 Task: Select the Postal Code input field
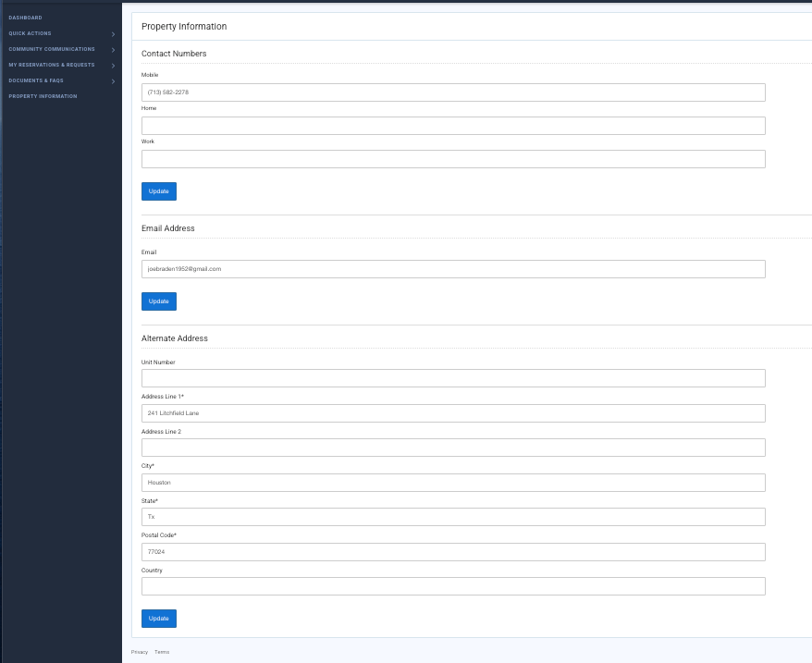(453, 552)
